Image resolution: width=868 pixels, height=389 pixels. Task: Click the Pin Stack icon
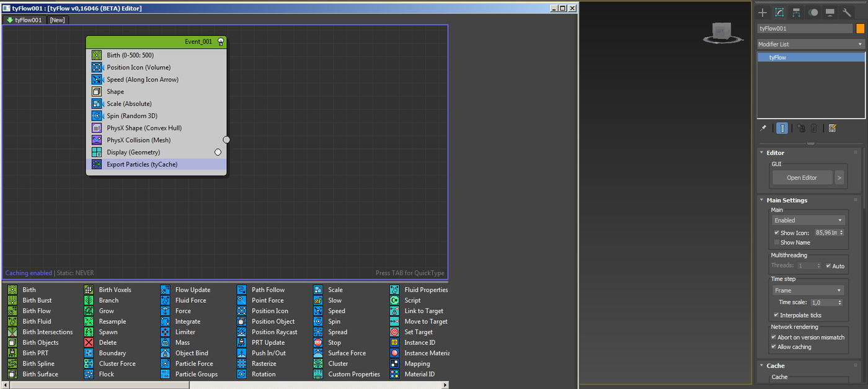coord(763,128)
